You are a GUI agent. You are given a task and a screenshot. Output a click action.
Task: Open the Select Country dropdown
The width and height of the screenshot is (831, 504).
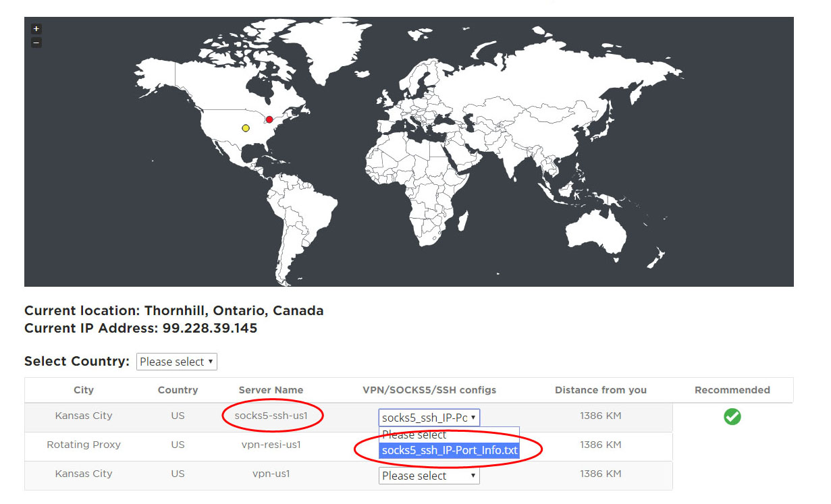click(x=176, y=362)
